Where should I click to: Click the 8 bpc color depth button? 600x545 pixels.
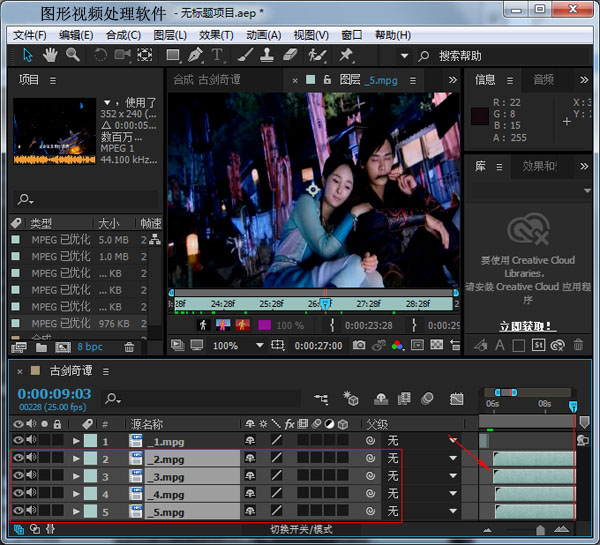click(x=90, y=347)
